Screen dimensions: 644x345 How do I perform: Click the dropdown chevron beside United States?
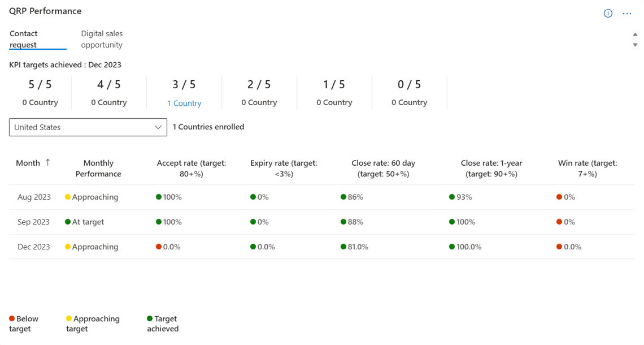tap(158, 127)
